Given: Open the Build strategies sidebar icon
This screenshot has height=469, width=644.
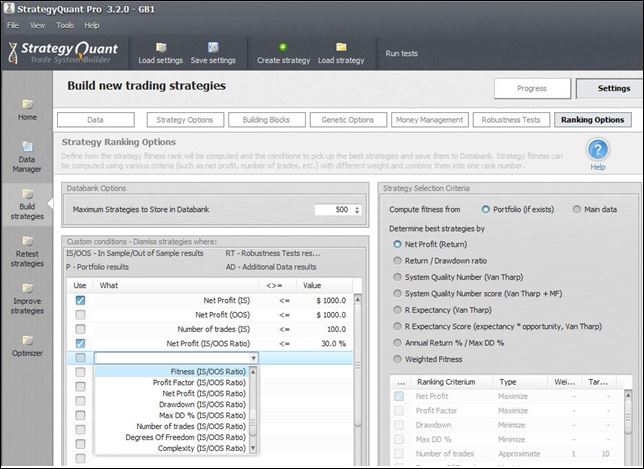Looking at the screenshot, I should point(28,194).
